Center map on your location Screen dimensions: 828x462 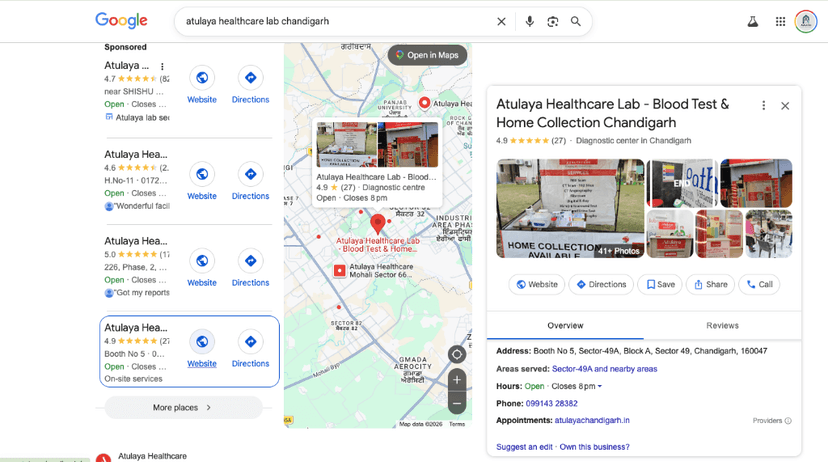tap(457, 354)
